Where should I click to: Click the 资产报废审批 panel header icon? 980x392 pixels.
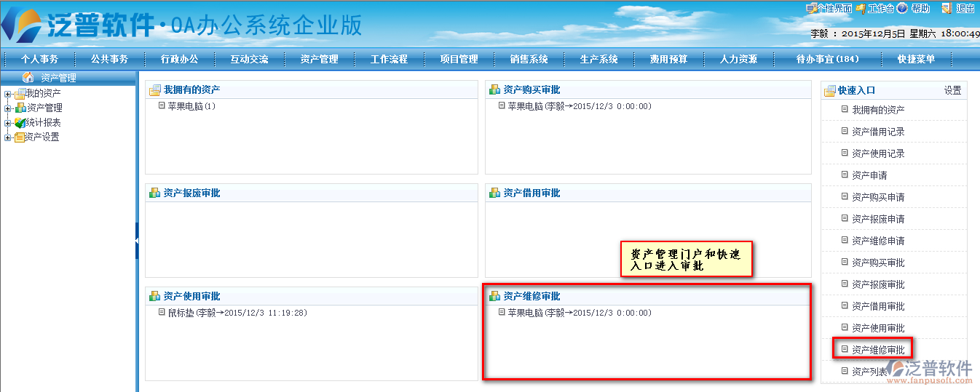tap(154, 193)
